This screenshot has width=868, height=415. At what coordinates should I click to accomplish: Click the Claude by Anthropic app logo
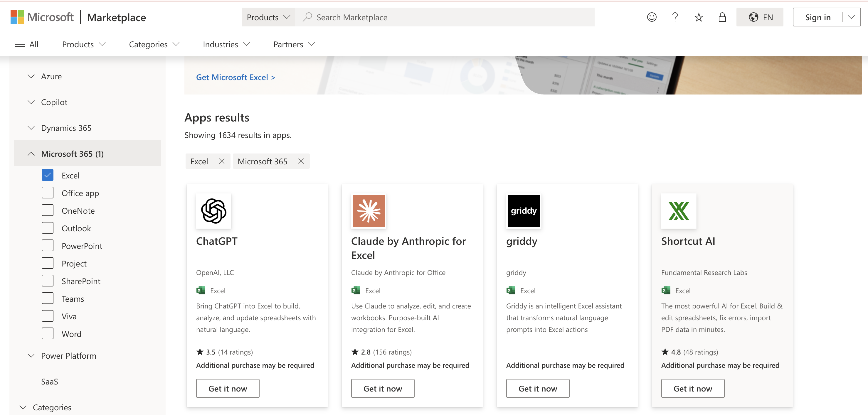369,211
